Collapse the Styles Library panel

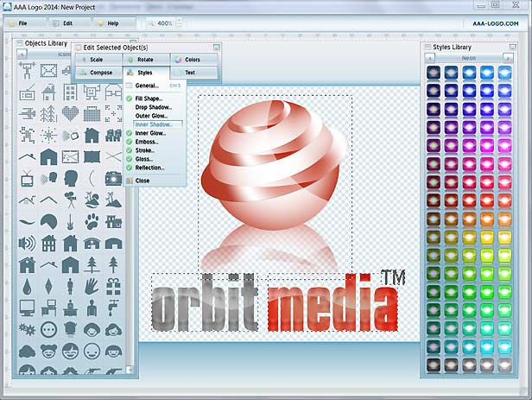pos(513,47)
